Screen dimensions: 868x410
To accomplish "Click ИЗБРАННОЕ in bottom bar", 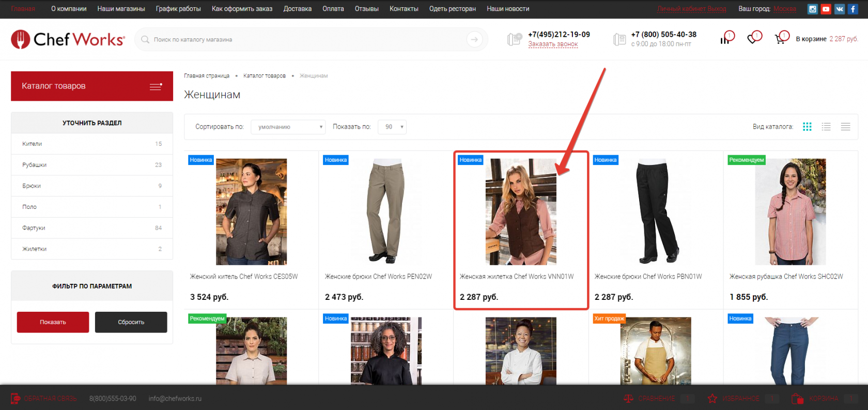I will point(741,399).
